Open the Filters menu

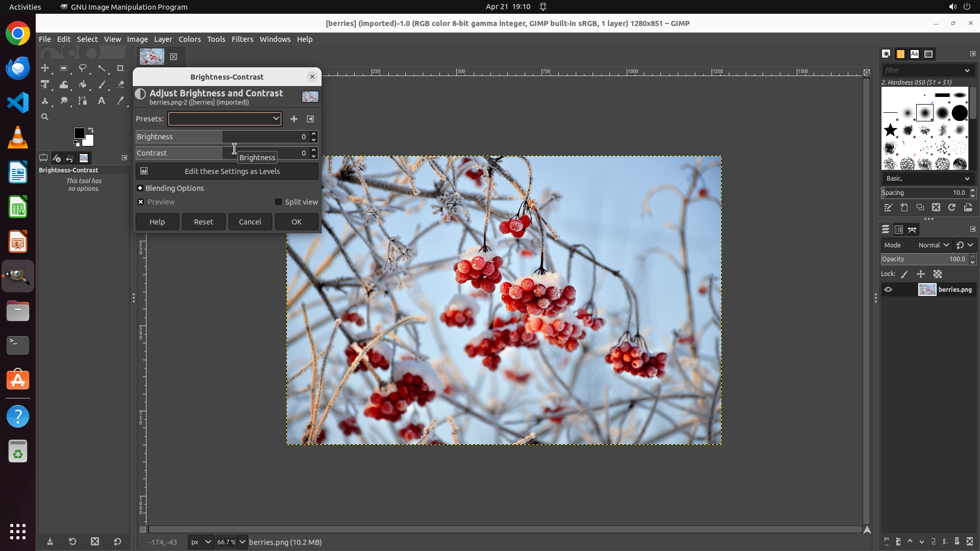(242, 39)
